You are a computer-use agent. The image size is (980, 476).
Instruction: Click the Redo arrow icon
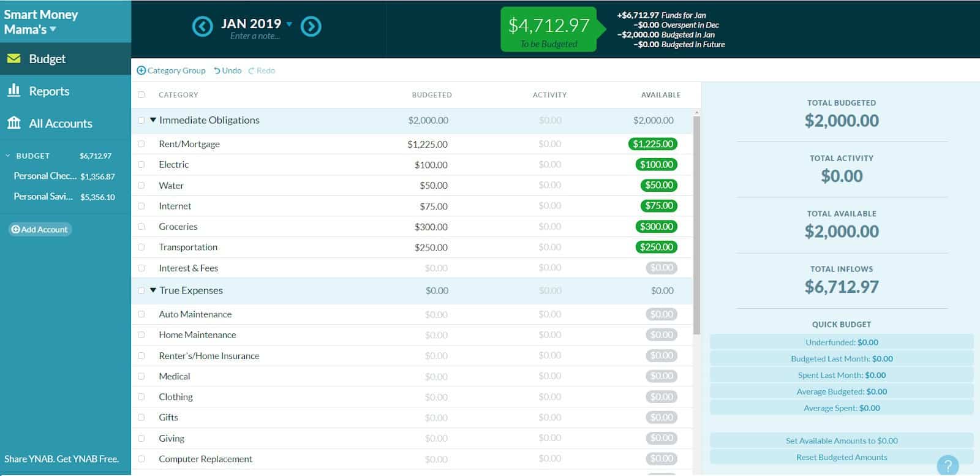pos(251,70)
